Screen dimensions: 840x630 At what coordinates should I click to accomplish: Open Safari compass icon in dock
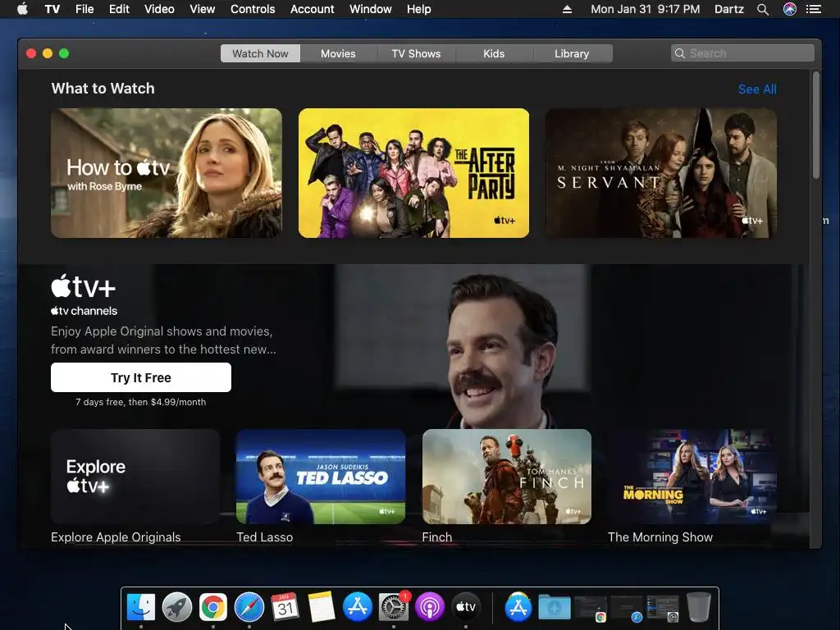(249, 607)
